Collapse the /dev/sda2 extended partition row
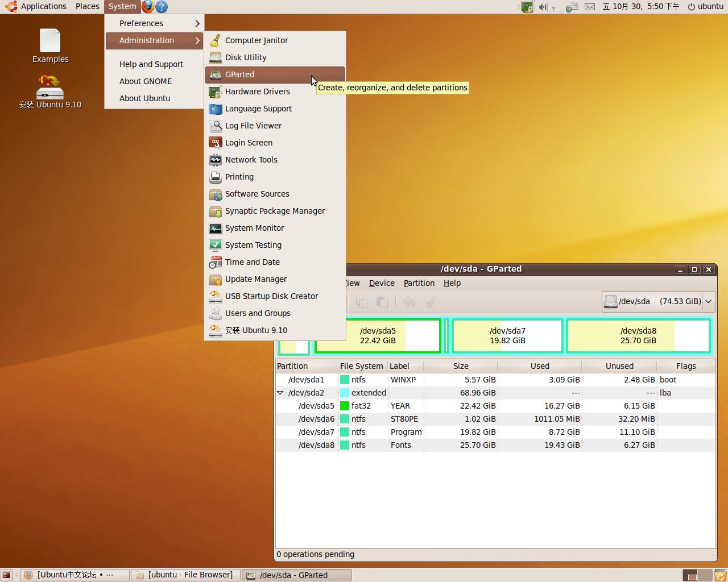 [x=280, y=393]
